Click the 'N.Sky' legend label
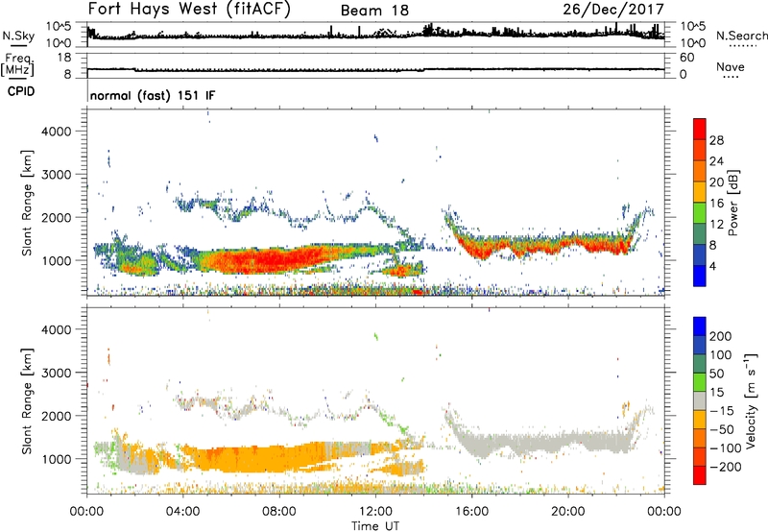This screenshot has width=768, height=532. click(18, 36)
